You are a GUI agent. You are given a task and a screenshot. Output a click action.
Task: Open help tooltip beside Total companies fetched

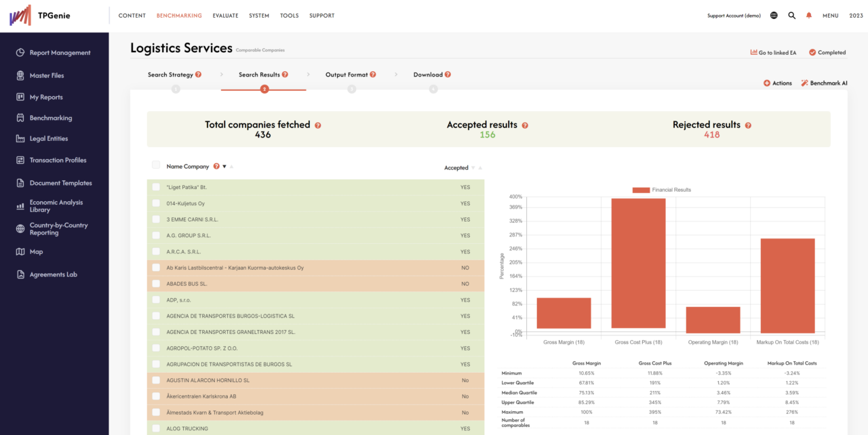[x=317, y=125]
